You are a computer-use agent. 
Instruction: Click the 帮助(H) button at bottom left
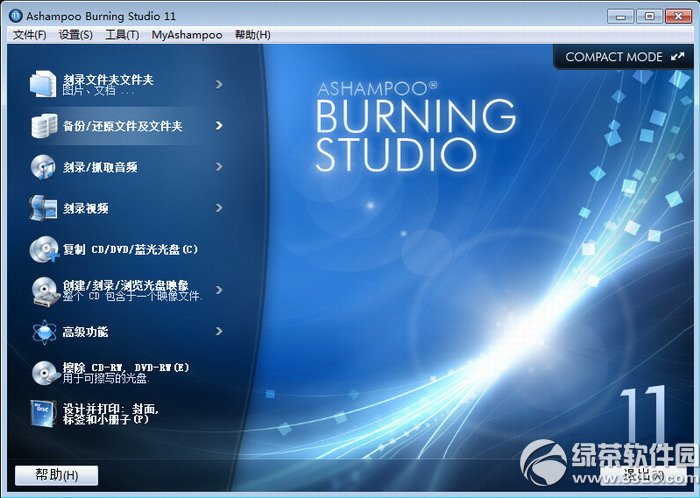tap(57, 475)
